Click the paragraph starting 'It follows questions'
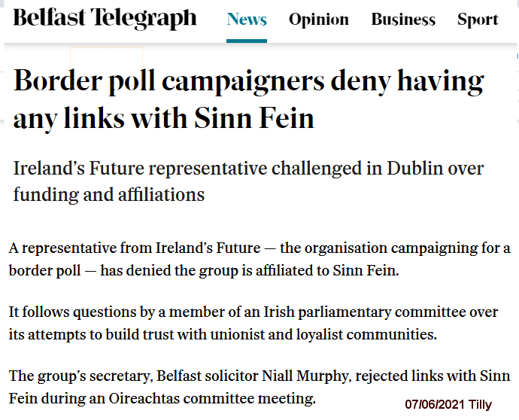Viewport: 519px width, 420px height. pyautogui.click(x=253, y=322)
